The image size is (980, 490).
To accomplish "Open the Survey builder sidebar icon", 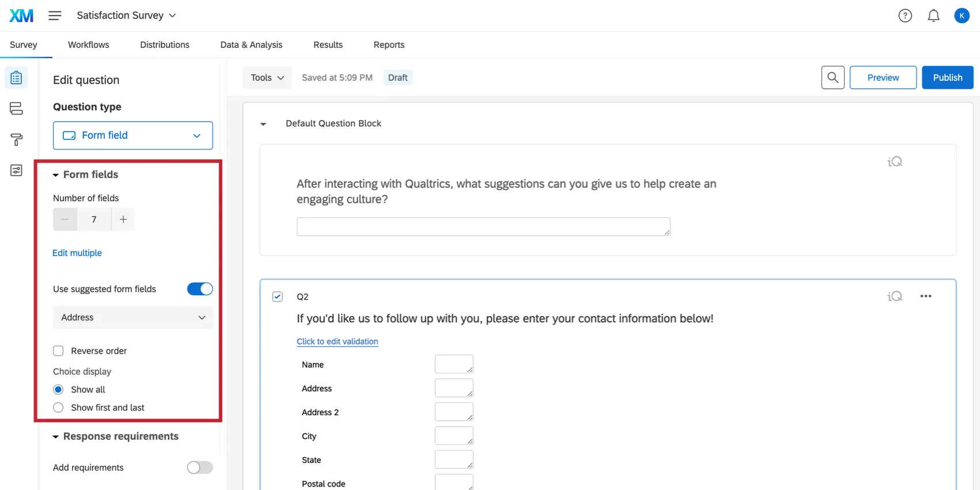I will pos(16,77).
